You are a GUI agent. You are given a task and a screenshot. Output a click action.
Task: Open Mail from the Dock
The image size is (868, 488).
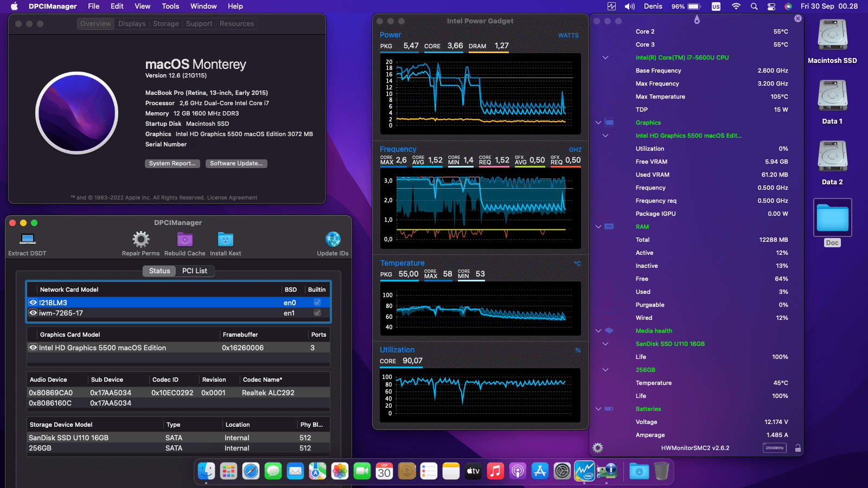point(295,471)
